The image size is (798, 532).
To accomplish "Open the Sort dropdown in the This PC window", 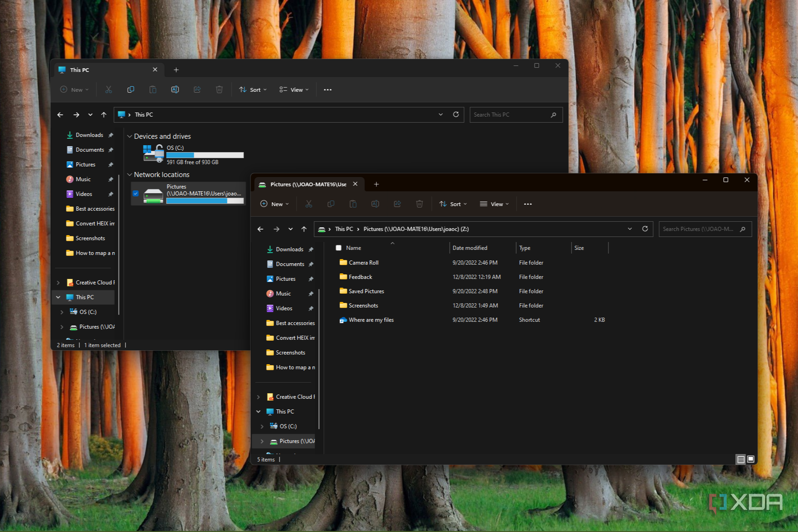I will (x=252, y=89).
